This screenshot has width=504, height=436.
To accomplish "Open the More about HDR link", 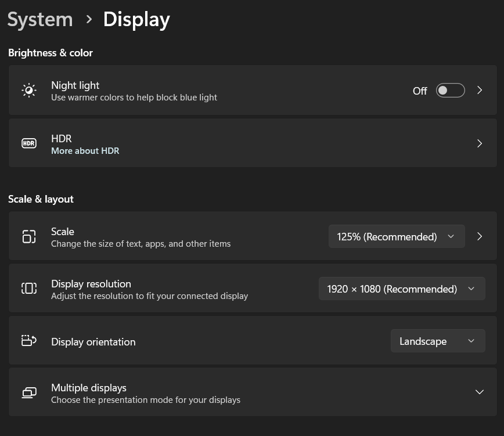I will (x=85, y=150).
